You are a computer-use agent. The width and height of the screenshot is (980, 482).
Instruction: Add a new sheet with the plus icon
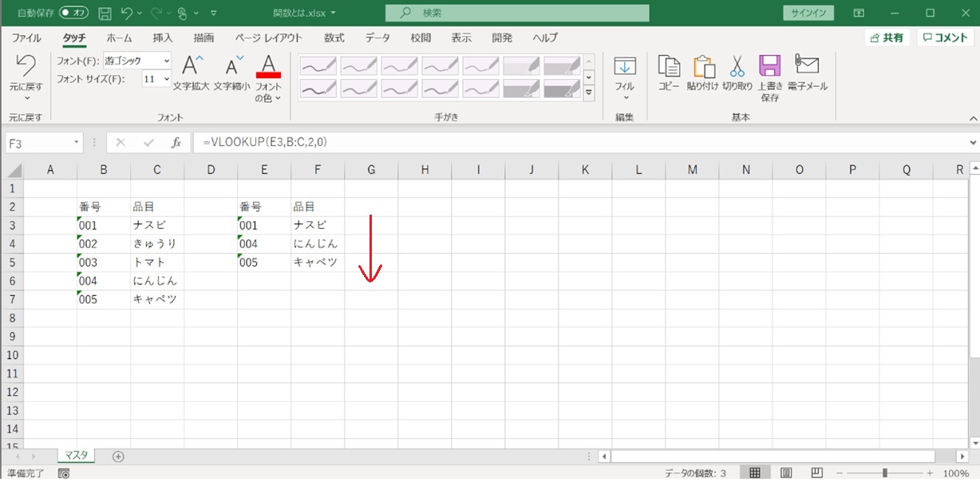click(x=118, y=456)
